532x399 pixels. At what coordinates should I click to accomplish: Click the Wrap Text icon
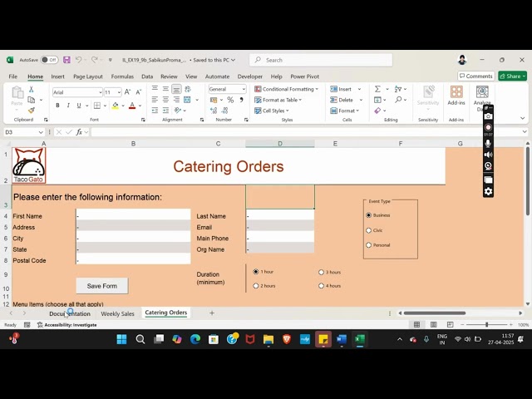point(188,89)
